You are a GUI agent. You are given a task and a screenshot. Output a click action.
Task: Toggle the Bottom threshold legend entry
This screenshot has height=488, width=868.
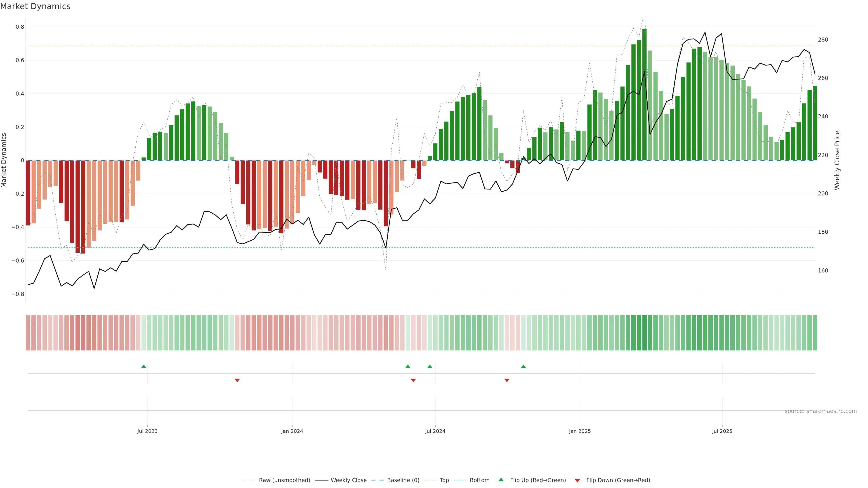pyautogui.click(x=479, y=480)
